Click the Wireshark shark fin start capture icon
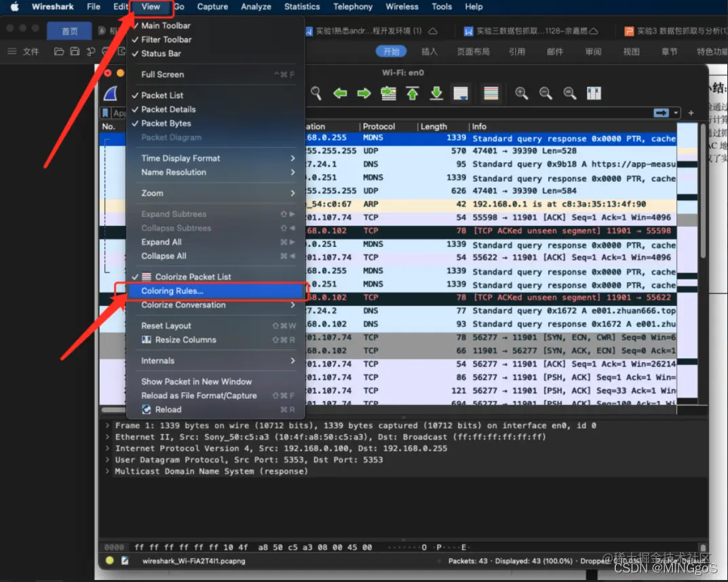Screen dimensions: 728x582 point(111,94)
